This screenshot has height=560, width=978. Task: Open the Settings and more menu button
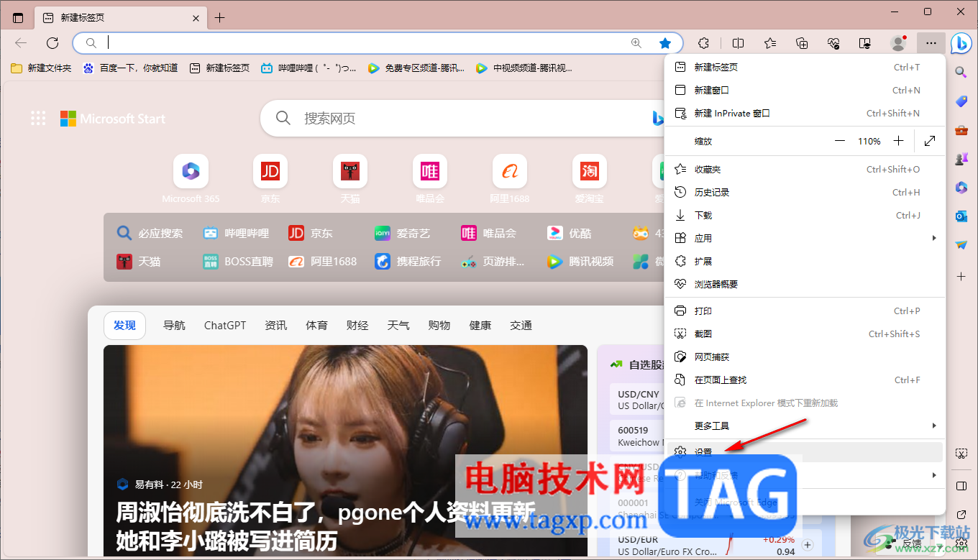931,43
